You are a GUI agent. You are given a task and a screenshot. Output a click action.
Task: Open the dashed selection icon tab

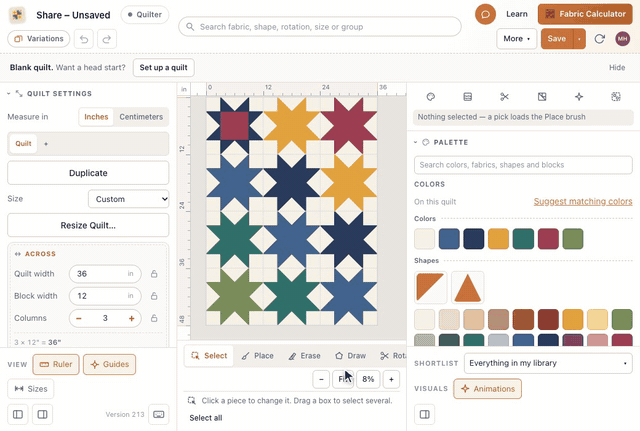[616, 97]
